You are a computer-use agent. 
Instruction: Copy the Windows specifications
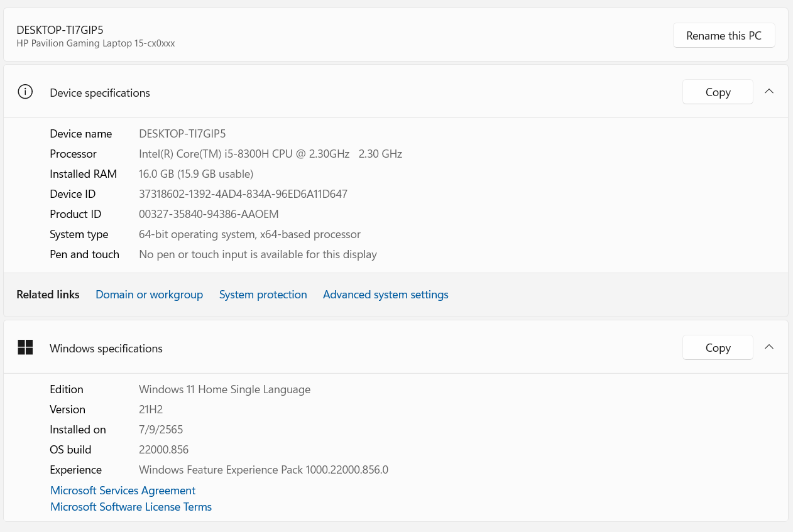(x=718, y=347)
